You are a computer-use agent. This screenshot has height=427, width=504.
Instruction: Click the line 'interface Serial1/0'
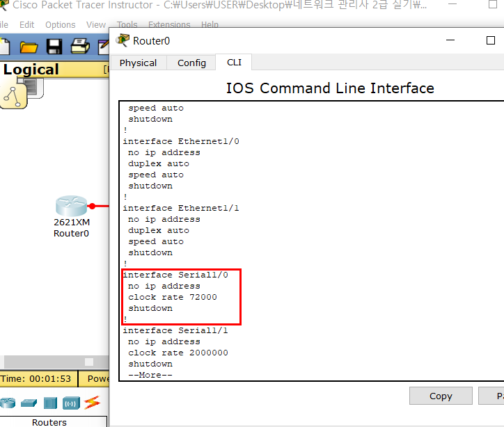point(175,275)
